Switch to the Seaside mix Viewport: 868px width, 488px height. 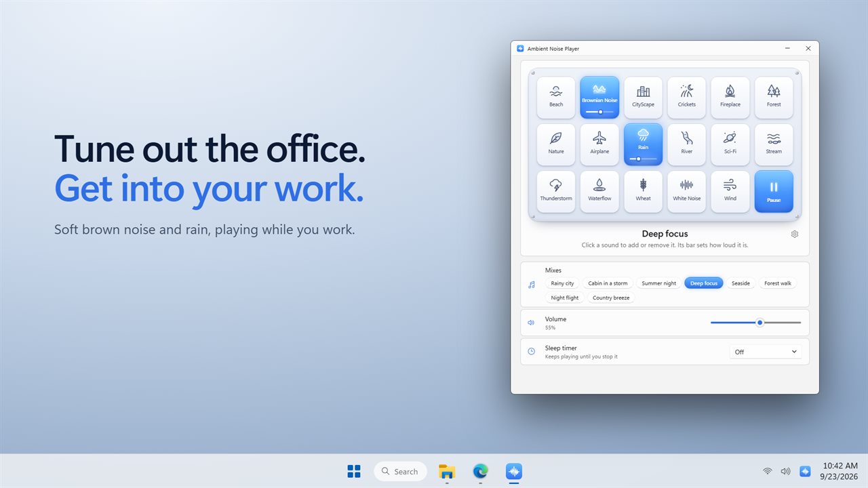click(741, 283)
